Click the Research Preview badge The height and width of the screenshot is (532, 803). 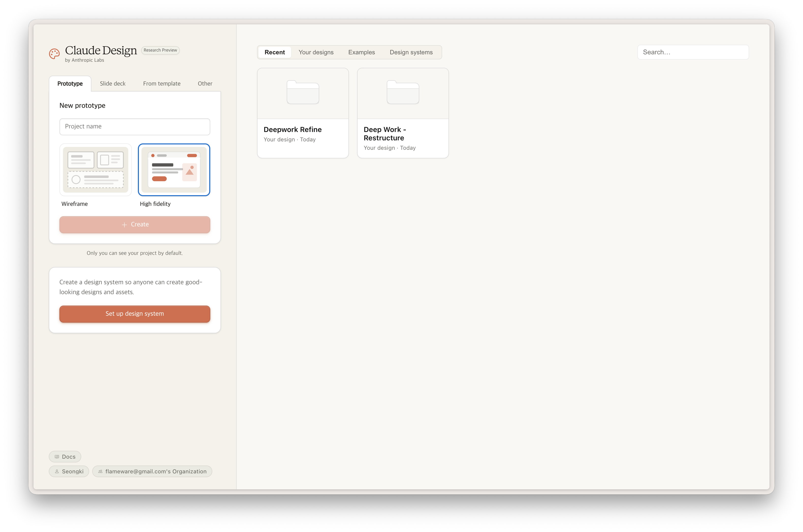tap(160, 50)
